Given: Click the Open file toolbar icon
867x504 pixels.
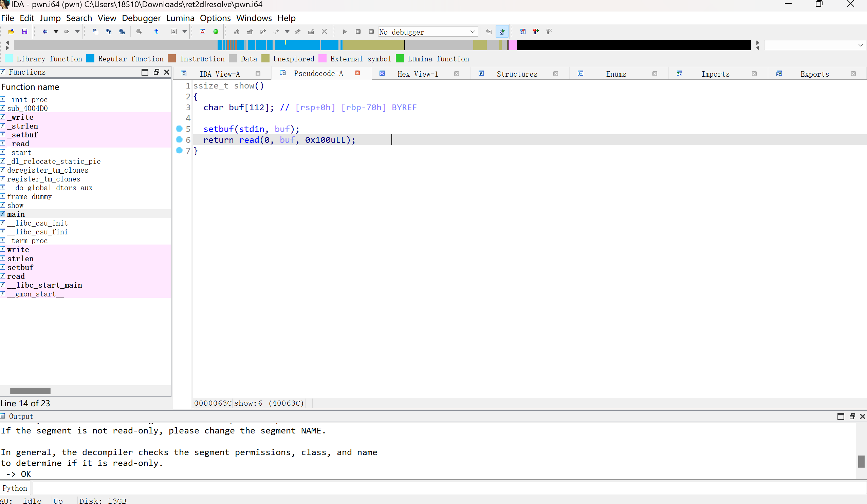Looking at the screenshot, I should point(11,32).
